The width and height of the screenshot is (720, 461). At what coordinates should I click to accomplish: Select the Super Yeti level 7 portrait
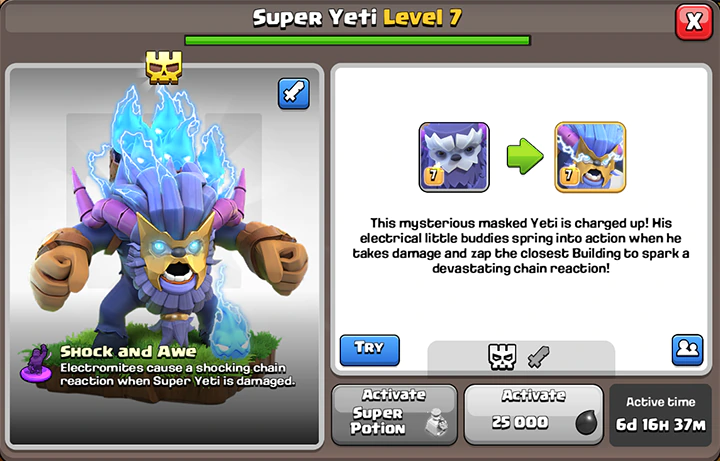590,157
